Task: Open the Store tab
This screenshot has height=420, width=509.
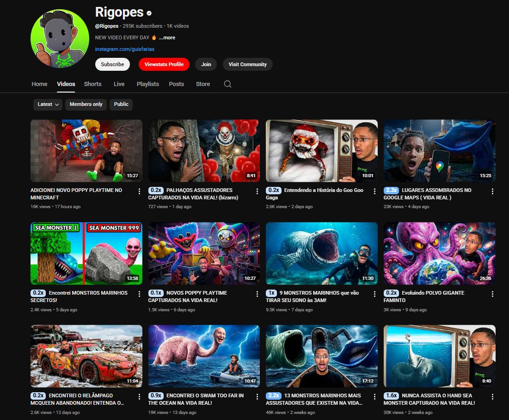Action: (x=203, y=84)
